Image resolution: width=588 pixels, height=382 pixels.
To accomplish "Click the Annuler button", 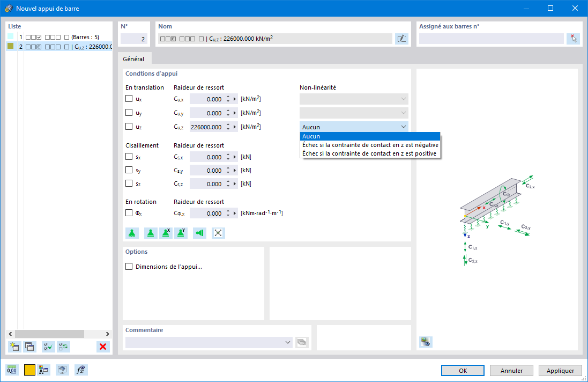I will point(511,370).
